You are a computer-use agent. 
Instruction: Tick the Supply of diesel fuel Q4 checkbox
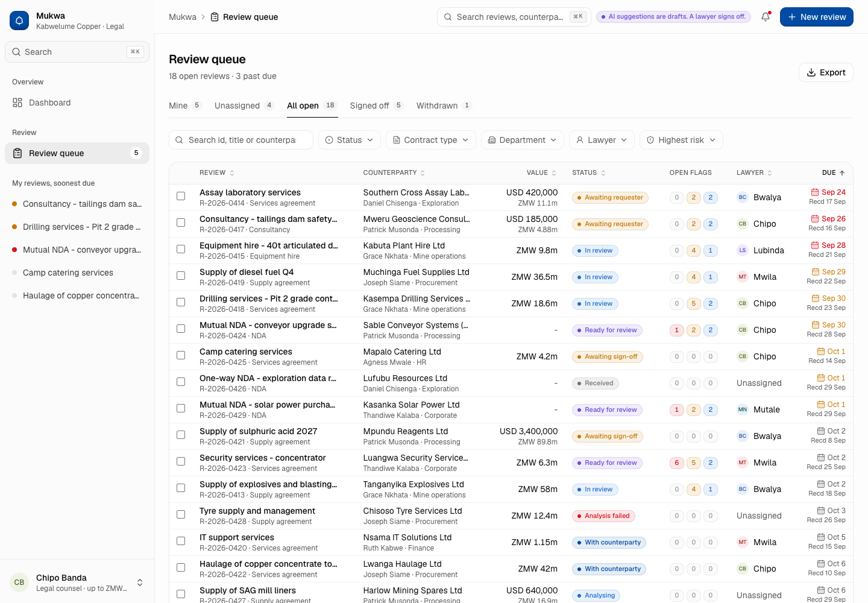tap(181, 276)
